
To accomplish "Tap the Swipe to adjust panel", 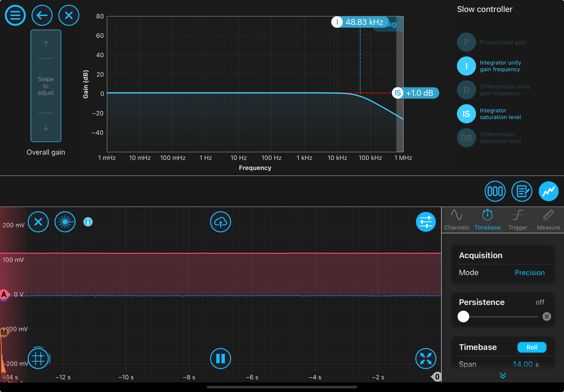I will [46, 86].
